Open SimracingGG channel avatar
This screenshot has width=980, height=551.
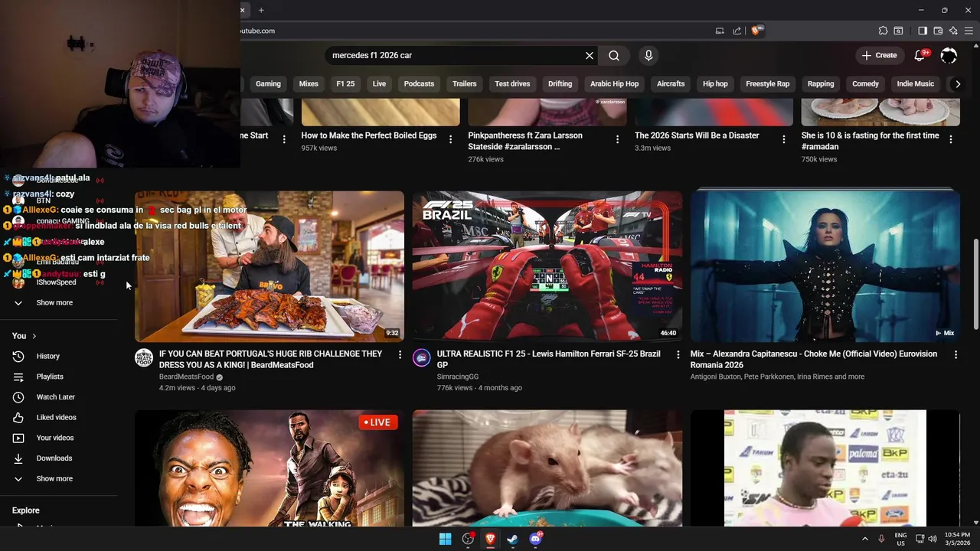coord(422,357)
